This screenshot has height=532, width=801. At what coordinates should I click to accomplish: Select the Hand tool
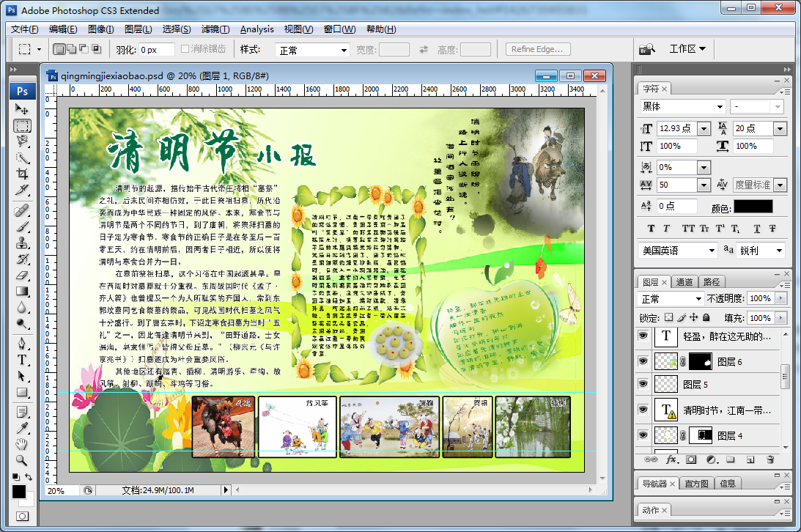click(22, 444)
